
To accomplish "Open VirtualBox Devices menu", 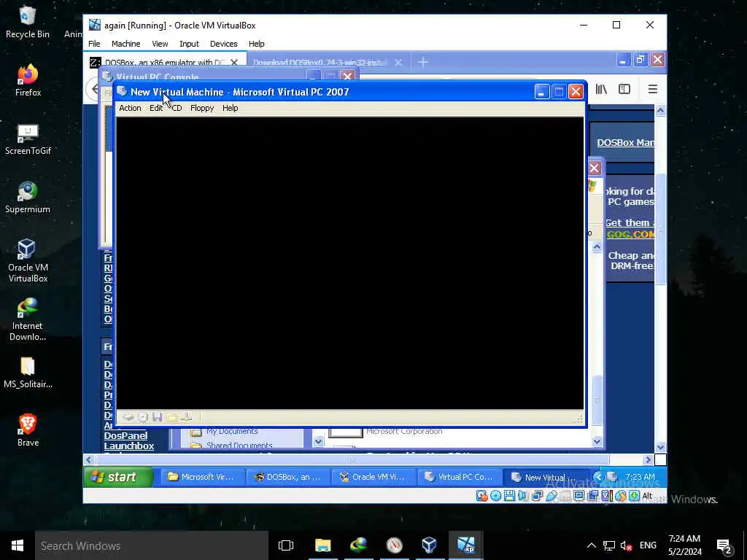I will (x=223, y=44).
